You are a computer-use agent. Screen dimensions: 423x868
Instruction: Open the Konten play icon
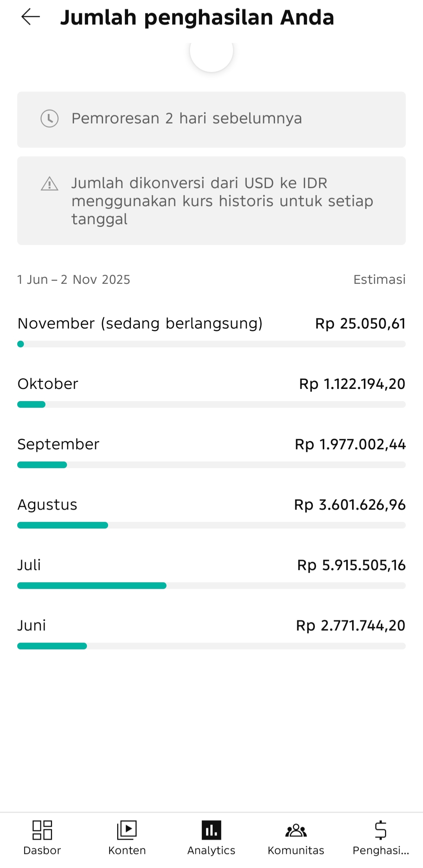127,830
